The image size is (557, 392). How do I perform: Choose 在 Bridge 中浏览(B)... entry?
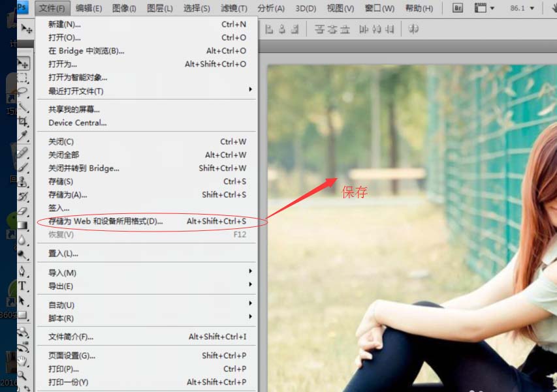147,51
